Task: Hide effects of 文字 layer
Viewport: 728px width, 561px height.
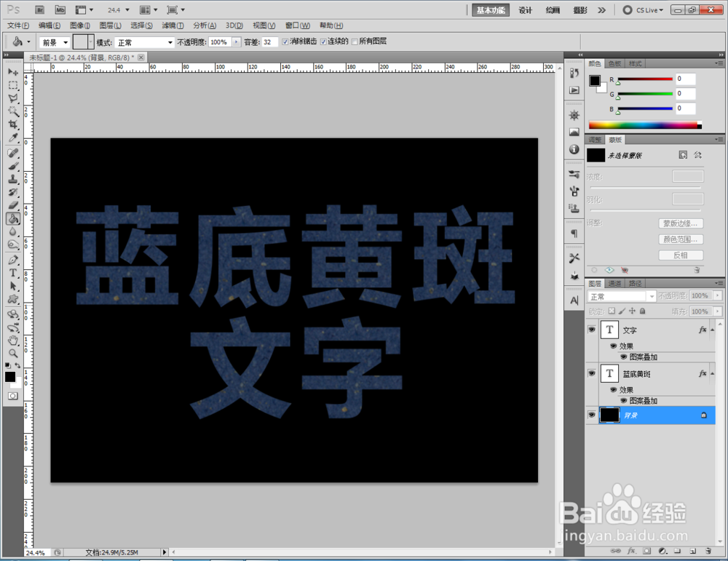Action: click(x=613, y=346)
